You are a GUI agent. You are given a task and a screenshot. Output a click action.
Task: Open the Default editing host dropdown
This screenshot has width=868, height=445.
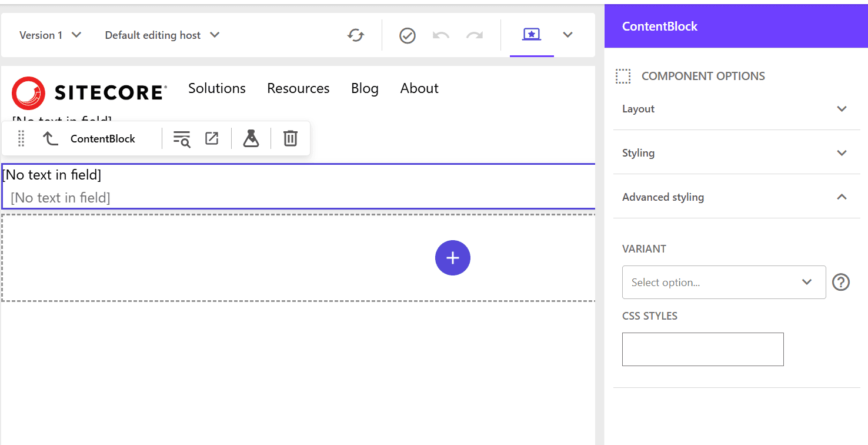162,35
